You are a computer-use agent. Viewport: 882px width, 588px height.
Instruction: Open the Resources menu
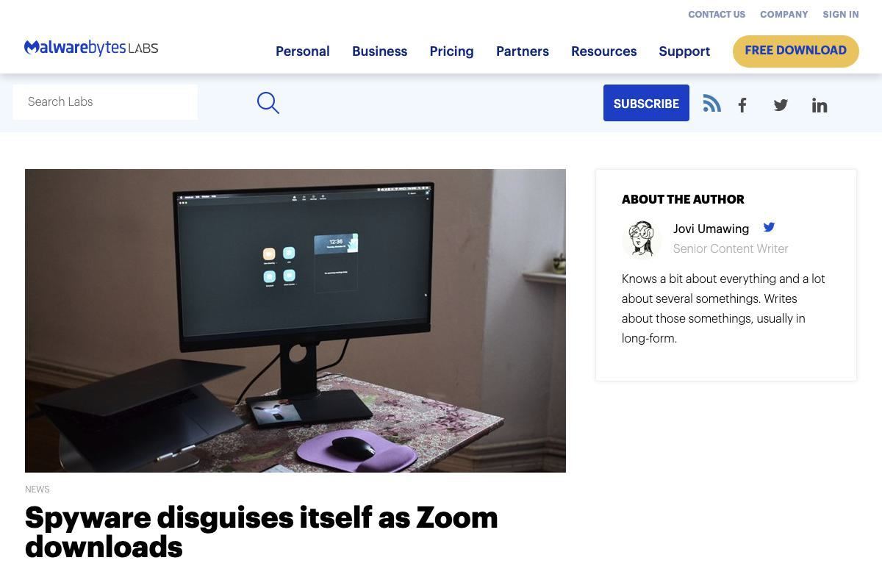604,51
